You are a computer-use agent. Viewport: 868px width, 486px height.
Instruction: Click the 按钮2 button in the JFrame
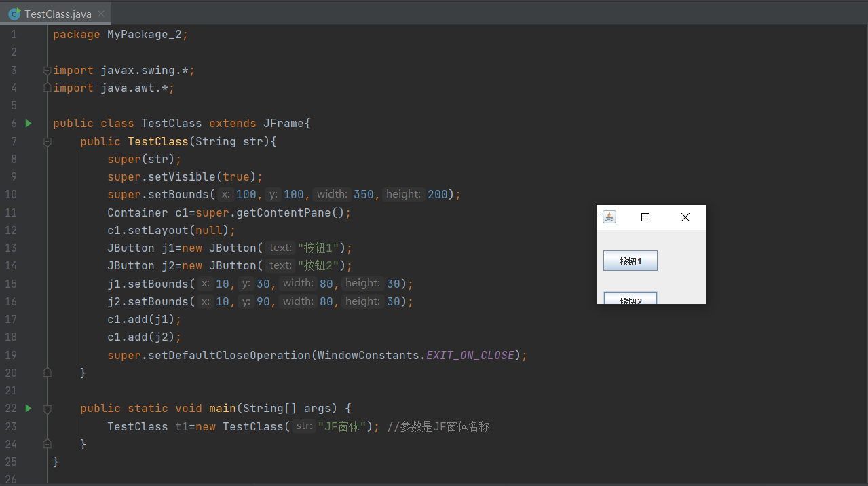click(630, 299)
